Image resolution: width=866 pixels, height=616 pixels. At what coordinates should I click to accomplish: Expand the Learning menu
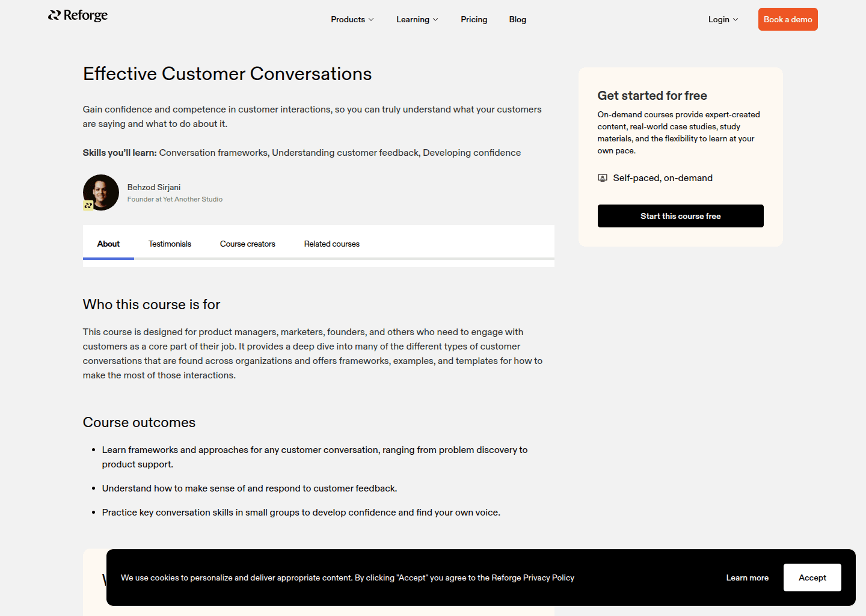417,19
